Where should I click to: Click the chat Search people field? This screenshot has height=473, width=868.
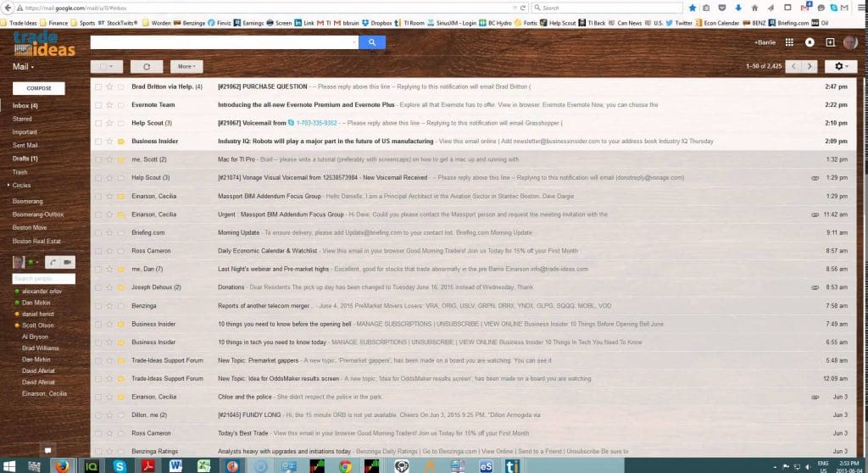[x=44, y=279]
